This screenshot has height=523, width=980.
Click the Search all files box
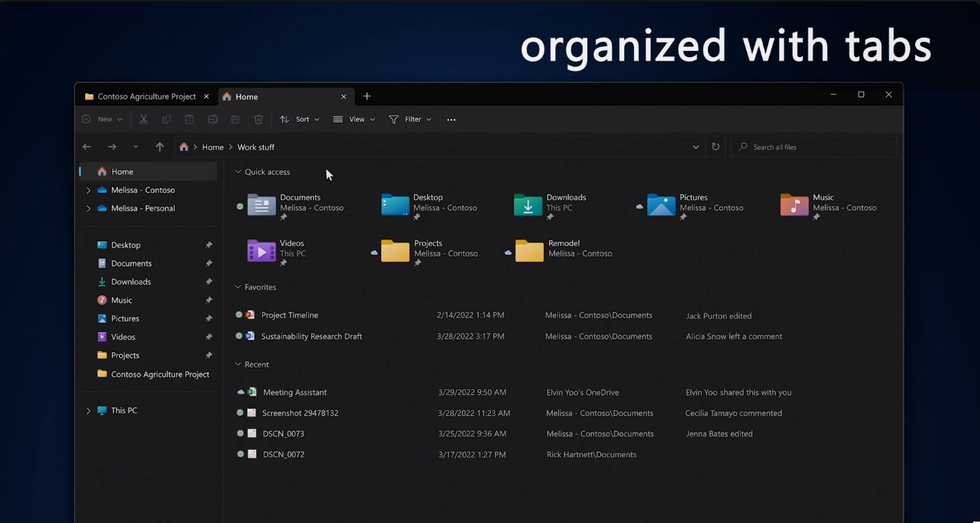[x=814, y=147]
